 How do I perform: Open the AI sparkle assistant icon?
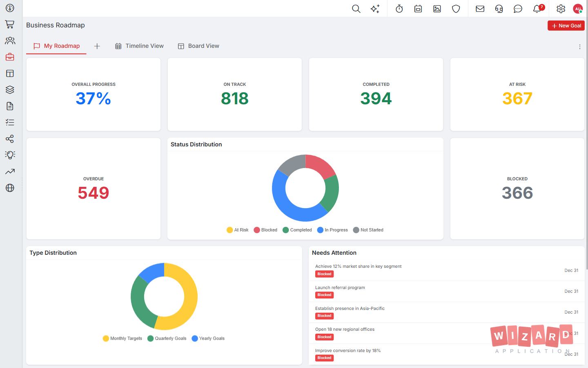pyautogui.click(x=375, y=9)
